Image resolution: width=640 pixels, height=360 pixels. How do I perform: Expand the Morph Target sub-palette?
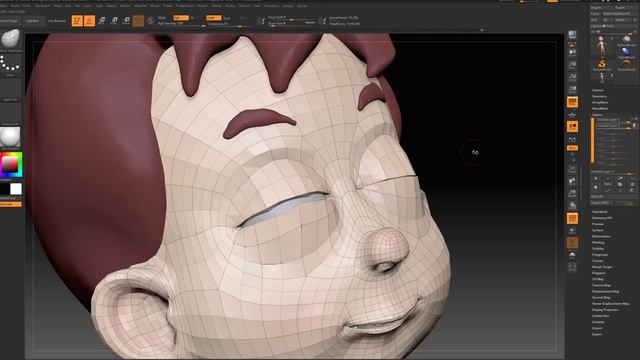click(x=602, y=267)
